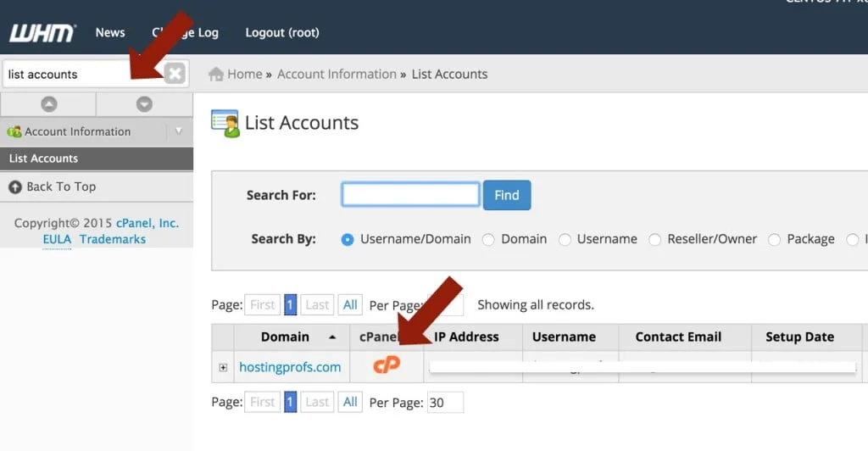Open hostingprofs.com domain link

(290, 367)
